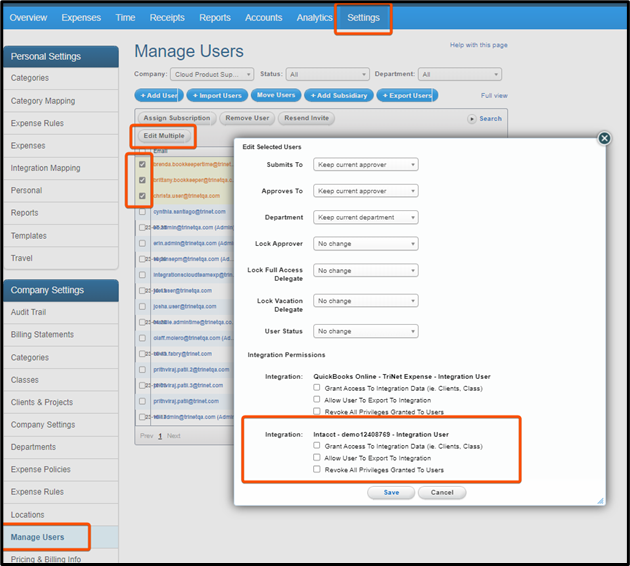The height and width of the screenshot is (566, 630).
Task: Check Intacct Allow User To Export
Action: (317, 458)
